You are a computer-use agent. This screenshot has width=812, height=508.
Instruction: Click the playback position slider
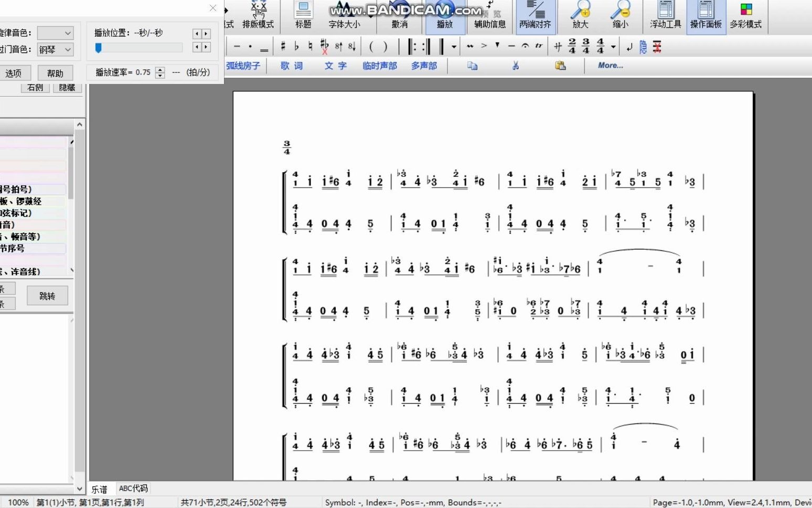[138, 48]
